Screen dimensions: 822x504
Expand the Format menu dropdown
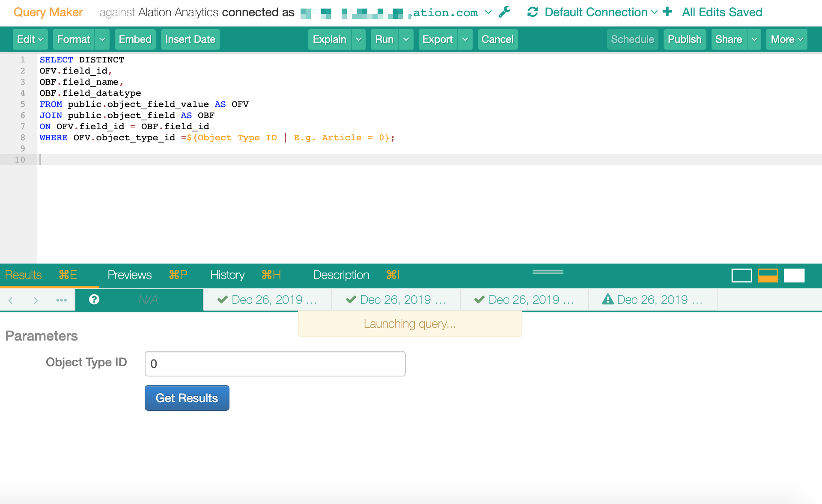[x=101, y=39]
